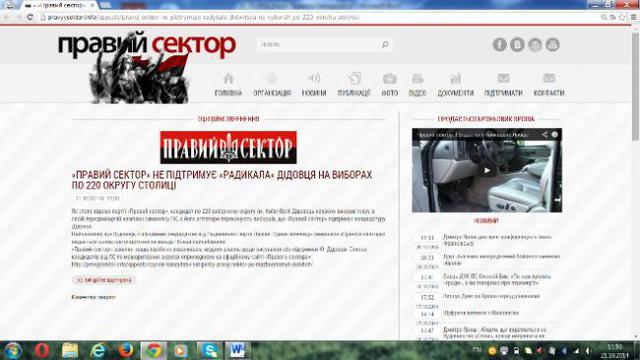This screenshot has width=640, height=360.
Task: Open the Контакти envelope icon
Action: click(549, 78)
